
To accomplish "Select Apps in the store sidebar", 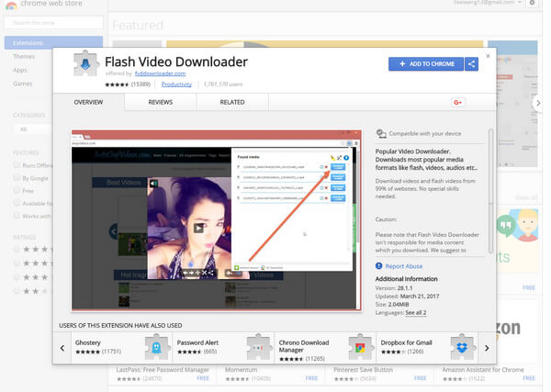I will 20,70.
